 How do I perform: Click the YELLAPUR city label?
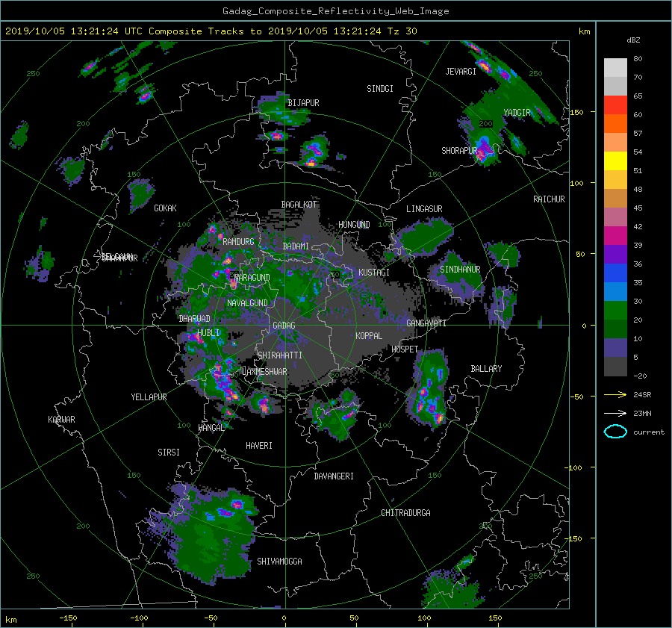[x=149, y=397]
